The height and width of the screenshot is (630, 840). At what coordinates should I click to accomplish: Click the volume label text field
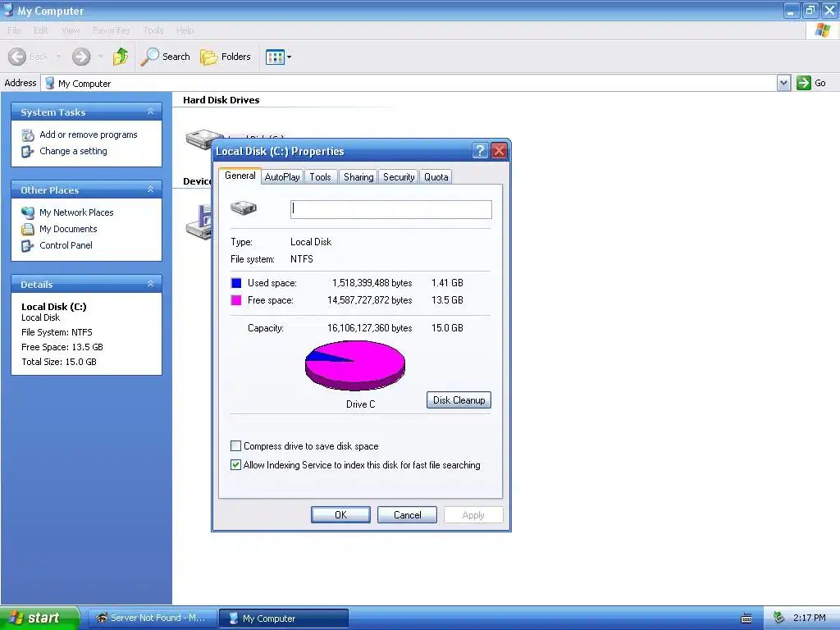(x=391, y=209)
